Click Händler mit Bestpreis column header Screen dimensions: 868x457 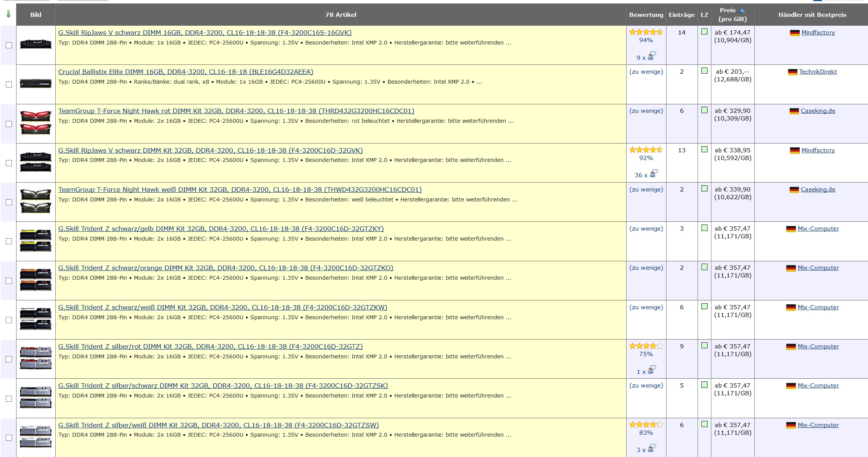click(x=812, y=15)
